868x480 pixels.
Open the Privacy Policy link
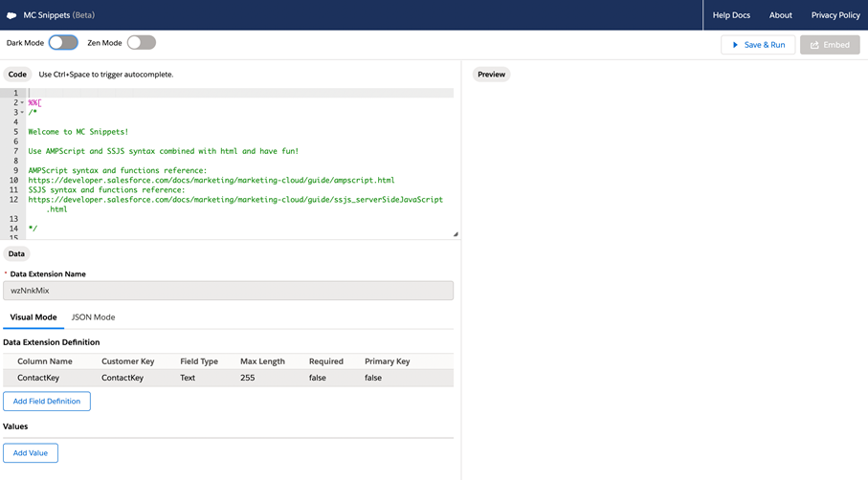tap(835, 15)
